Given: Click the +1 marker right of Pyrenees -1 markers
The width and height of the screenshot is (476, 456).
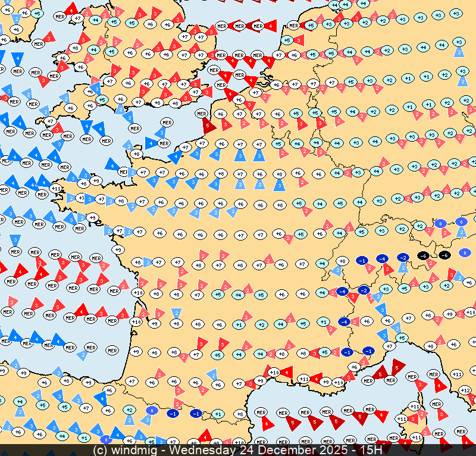Looking at the screenshot, I should click(x=218, y=414).
